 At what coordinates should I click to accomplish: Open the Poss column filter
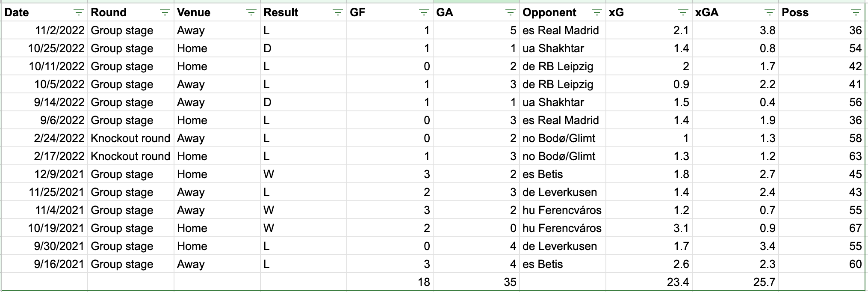856,13
